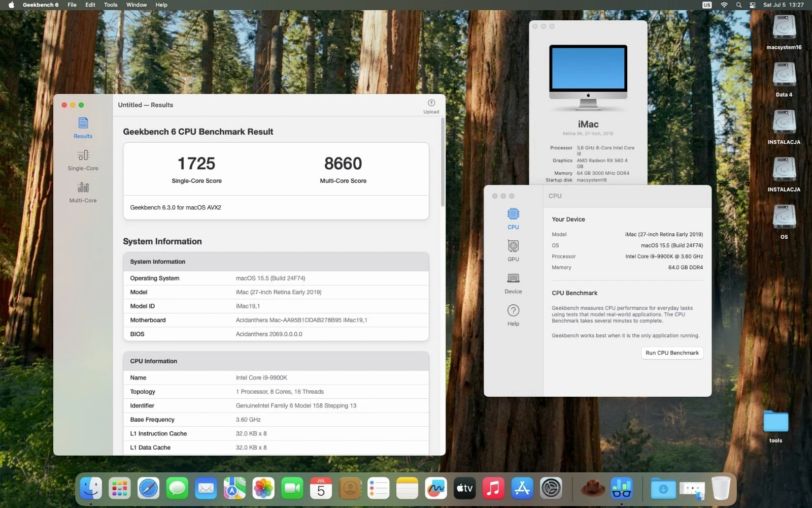Image resolution: width=812 pixels, height=508 pixels.
Task: Open the Geekbench 6 app menu
Action: (41, 5)
